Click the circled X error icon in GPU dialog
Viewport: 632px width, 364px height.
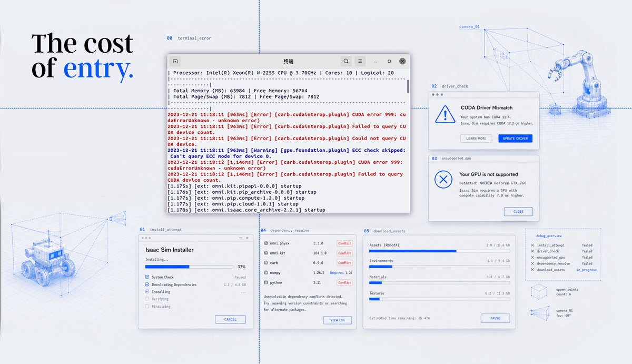[x=443, y=180]
